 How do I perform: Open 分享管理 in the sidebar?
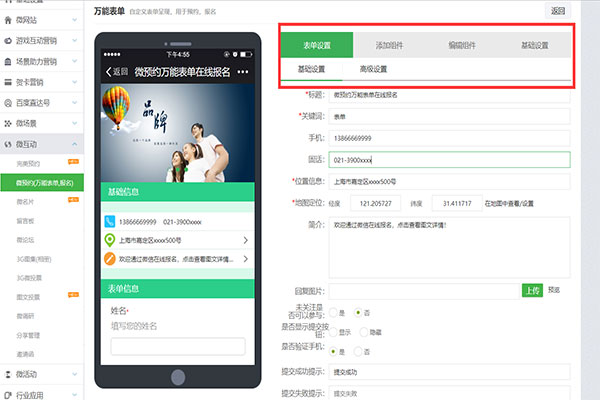point(28,335)
